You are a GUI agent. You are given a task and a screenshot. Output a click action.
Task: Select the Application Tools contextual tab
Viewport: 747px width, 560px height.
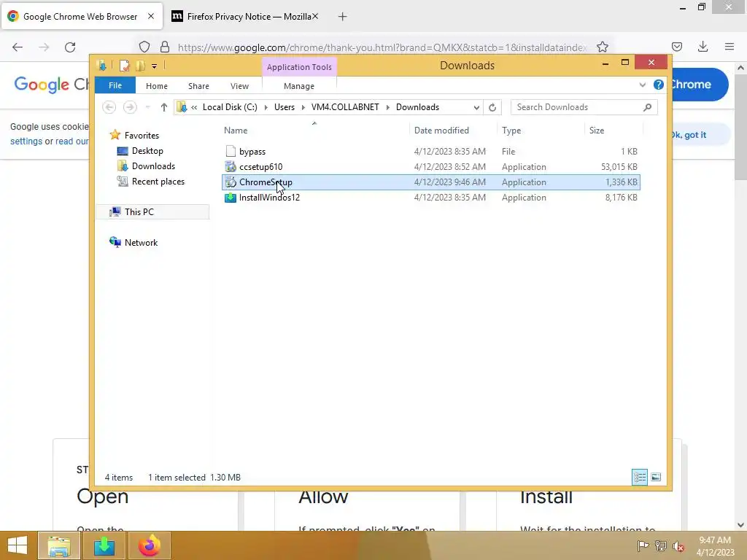coord(299,67)
